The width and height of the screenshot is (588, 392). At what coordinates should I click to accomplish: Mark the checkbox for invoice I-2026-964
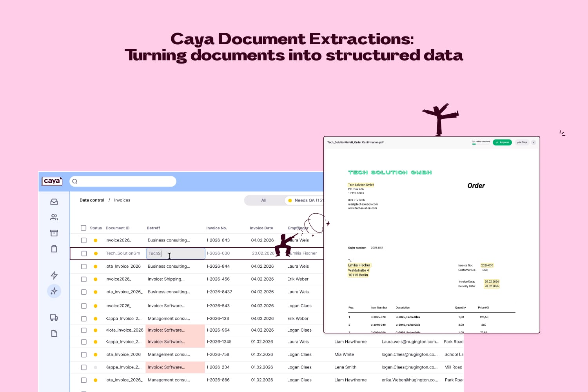point(83,330)
